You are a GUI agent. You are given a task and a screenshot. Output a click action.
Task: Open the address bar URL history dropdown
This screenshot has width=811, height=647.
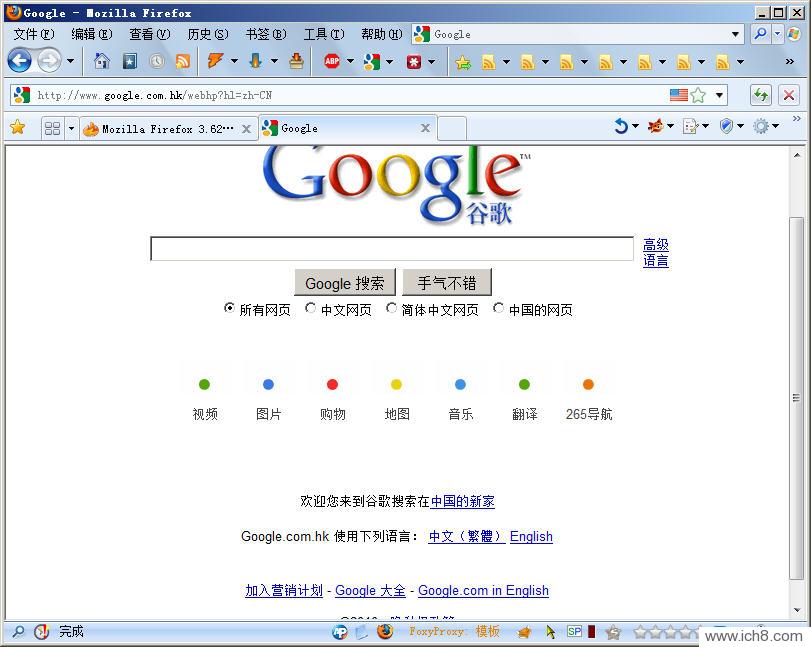tap(719, 95)
